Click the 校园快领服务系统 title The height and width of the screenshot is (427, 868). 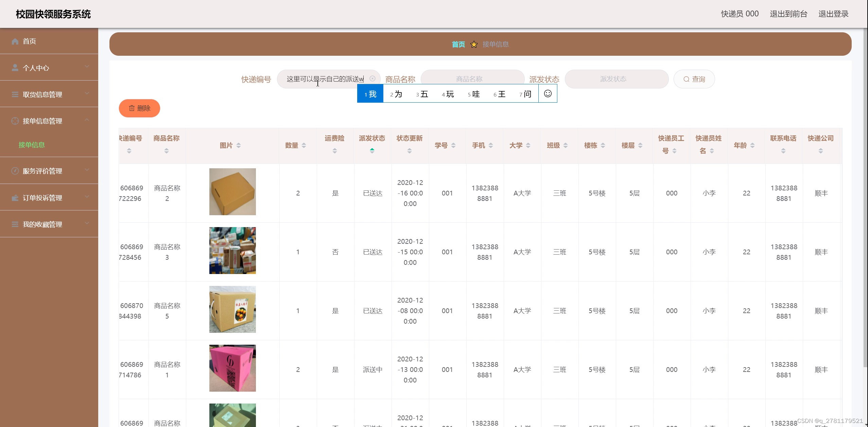53,14
